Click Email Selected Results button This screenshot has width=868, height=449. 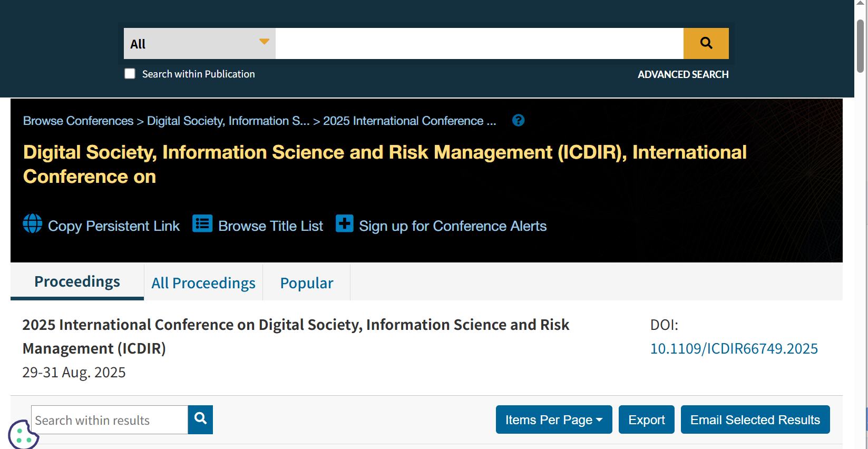tap(755, 419)
